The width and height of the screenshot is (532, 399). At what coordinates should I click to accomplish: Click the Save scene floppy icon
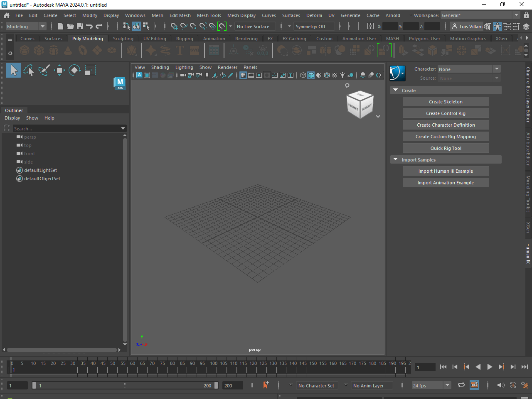pos(80,27)
